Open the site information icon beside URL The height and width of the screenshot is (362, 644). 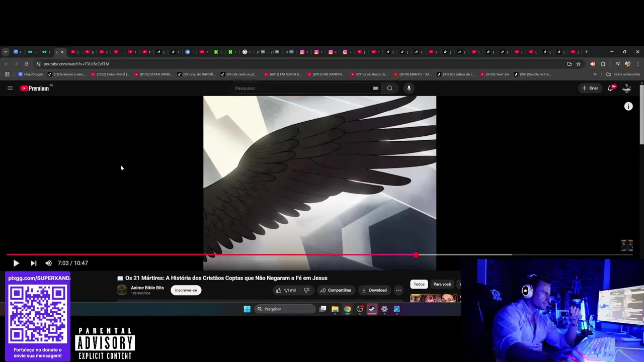tap(38, 64)
